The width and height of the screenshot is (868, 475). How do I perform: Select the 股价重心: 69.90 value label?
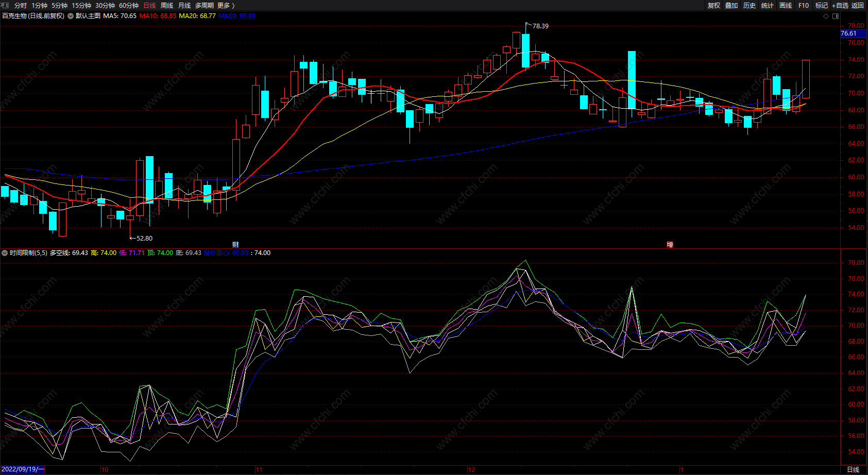click(226, 253)
